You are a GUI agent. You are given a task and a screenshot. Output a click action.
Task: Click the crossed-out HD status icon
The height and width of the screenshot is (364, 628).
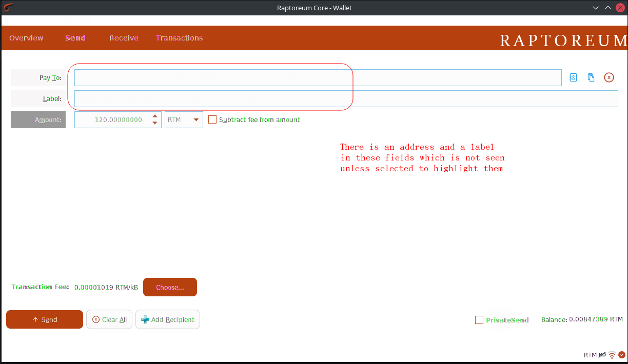pyautogui.click(x=602, y=354)
